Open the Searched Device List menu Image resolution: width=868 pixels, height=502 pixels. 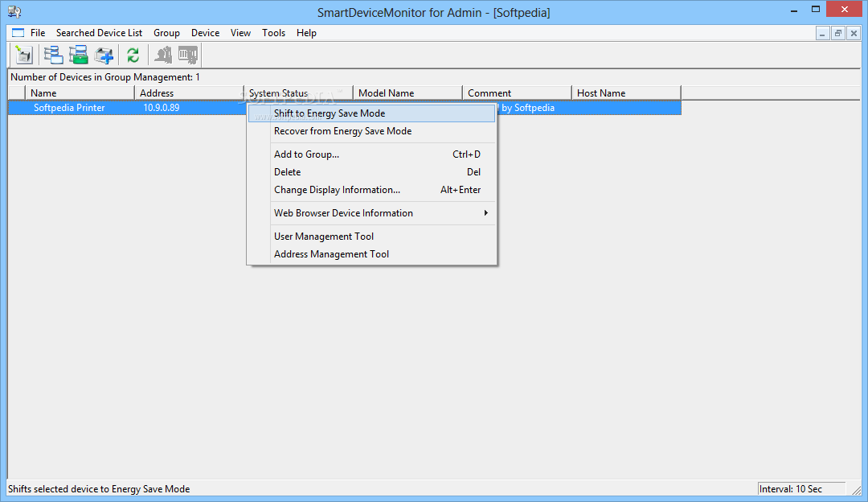click(x=99, y=33)
